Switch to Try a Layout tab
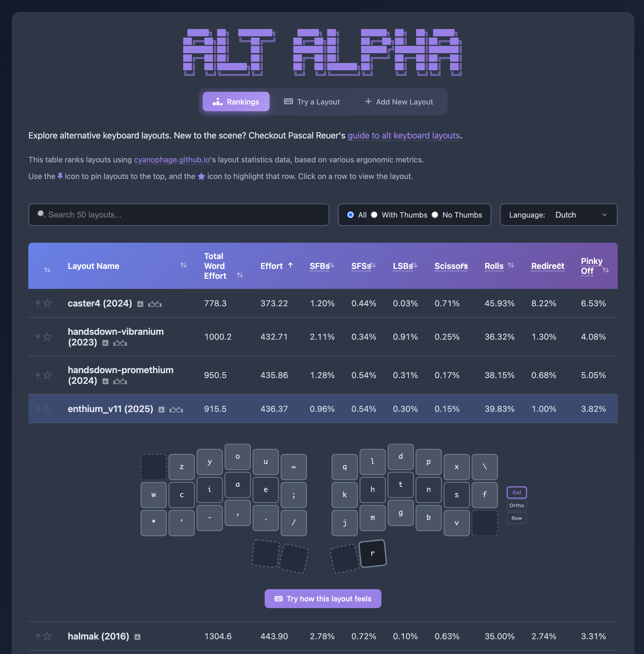The image size is (644, 654). 312,102
